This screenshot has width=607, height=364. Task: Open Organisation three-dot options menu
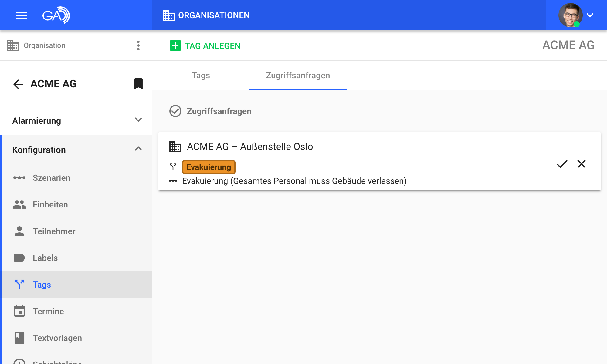point(138,45)
